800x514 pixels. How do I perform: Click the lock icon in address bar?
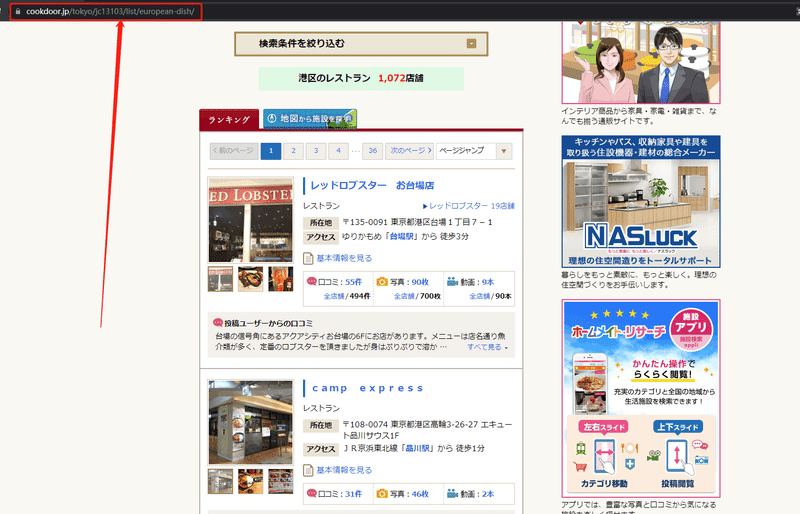pos(18,11)
